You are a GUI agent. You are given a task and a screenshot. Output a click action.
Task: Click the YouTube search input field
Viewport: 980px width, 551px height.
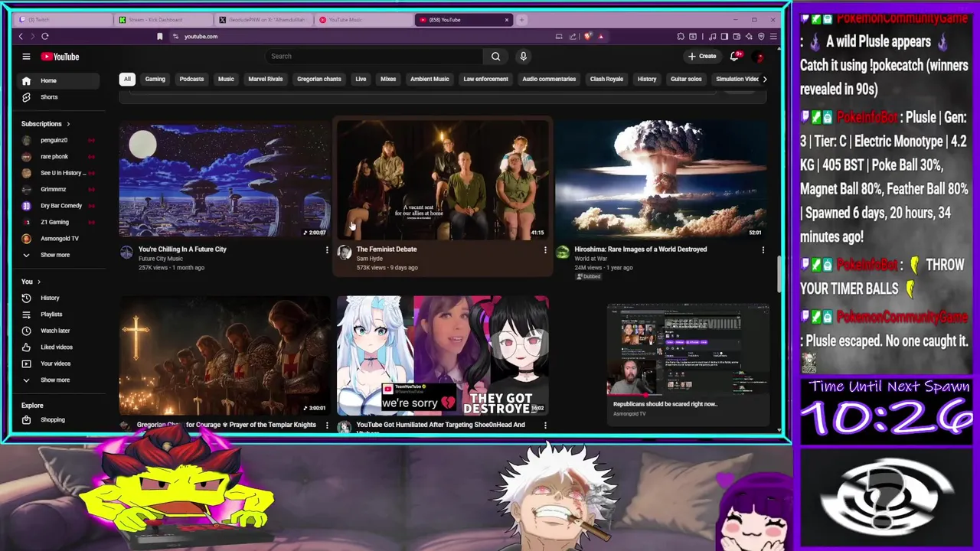pyautogui.click(x=375, y=56)
